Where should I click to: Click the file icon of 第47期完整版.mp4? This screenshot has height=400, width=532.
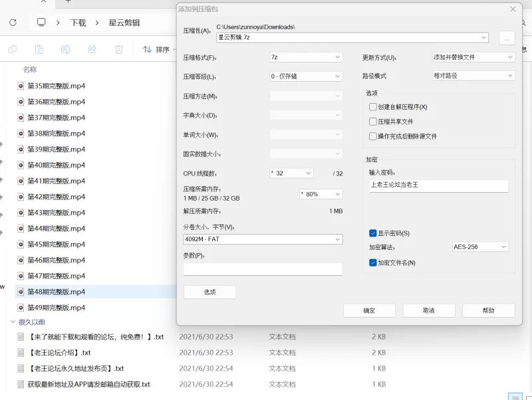[x=21, y=276]
